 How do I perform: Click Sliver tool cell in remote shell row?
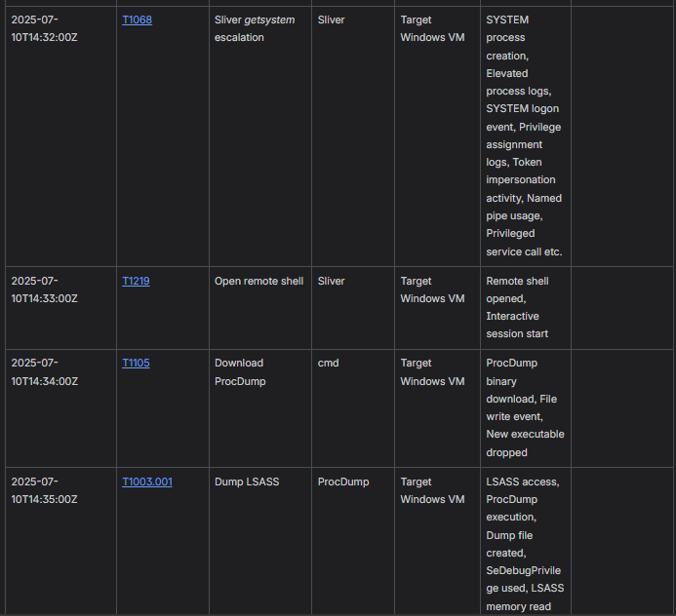tap(332, 281)
